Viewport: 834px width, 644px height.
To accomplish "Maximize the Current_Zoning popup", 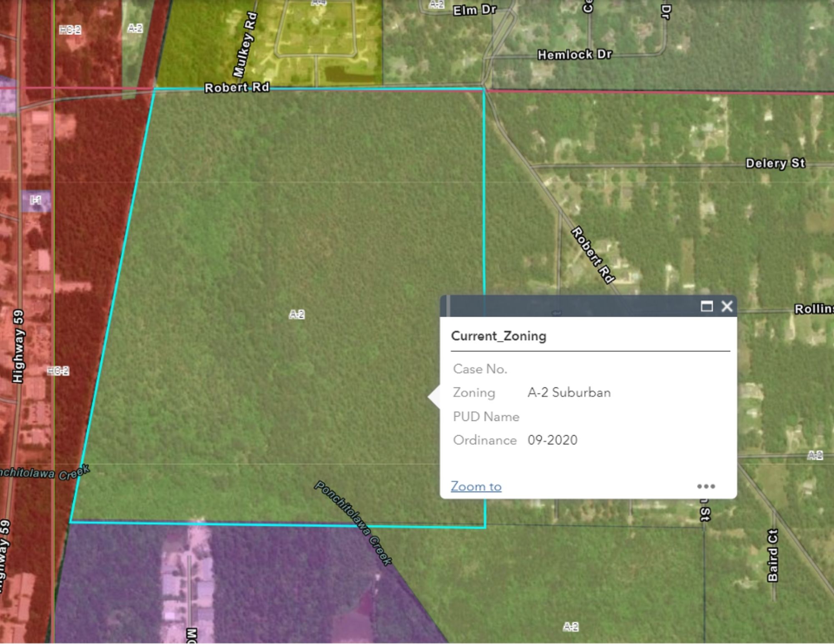I will coord(706,306).
